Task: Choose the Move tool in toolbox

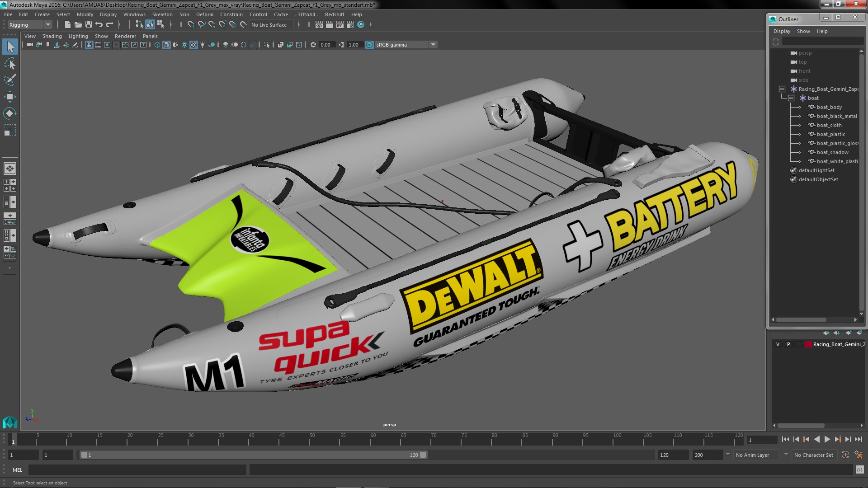Action: [10, 97]
